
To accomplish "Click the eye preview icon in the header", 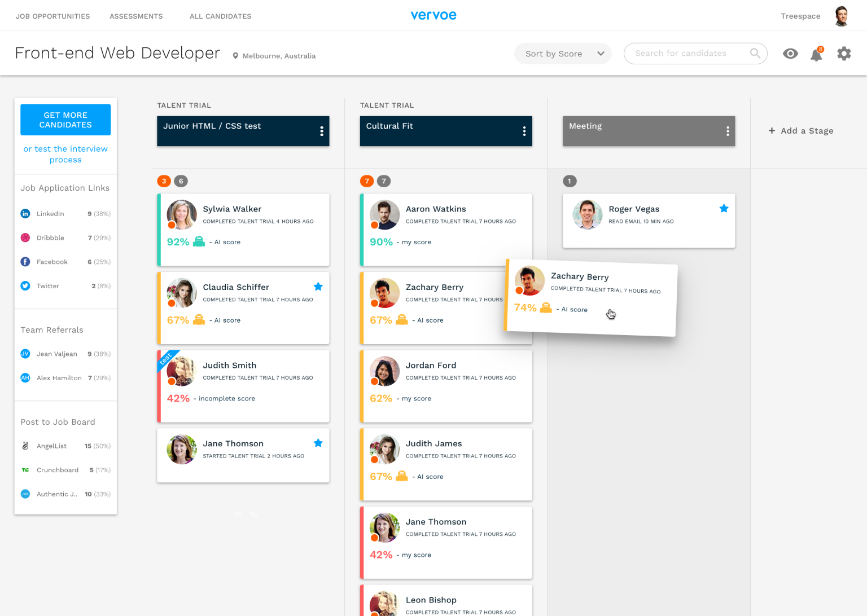I will tap(790, 54).
